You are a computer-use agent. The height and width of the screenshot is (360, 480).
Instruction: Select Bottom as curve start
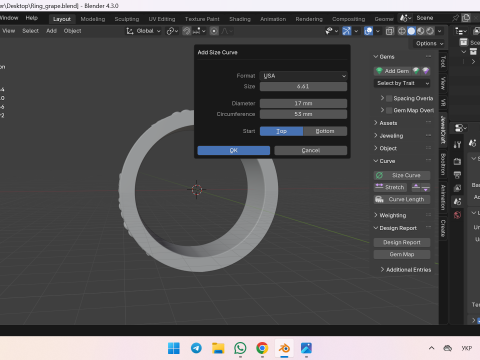[325, 131]
